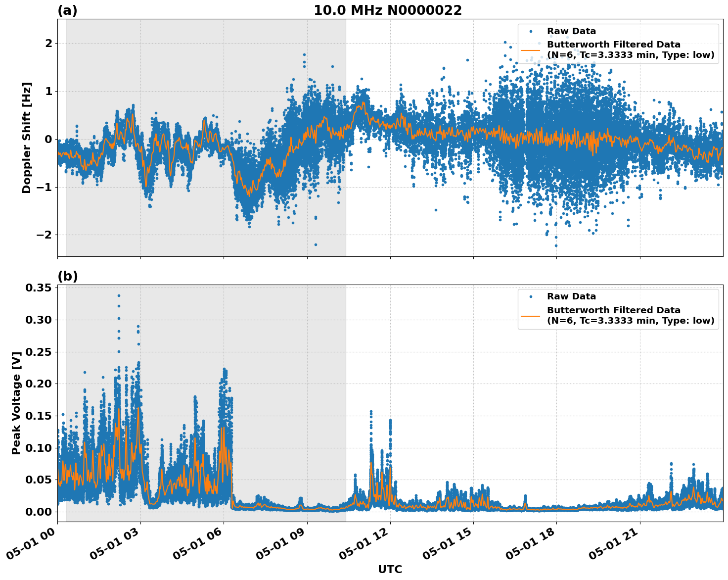This screenshot has width=728, height=580.
Task: Click the highest voltage data point near 0.34 V
Action: click(119, 295)
